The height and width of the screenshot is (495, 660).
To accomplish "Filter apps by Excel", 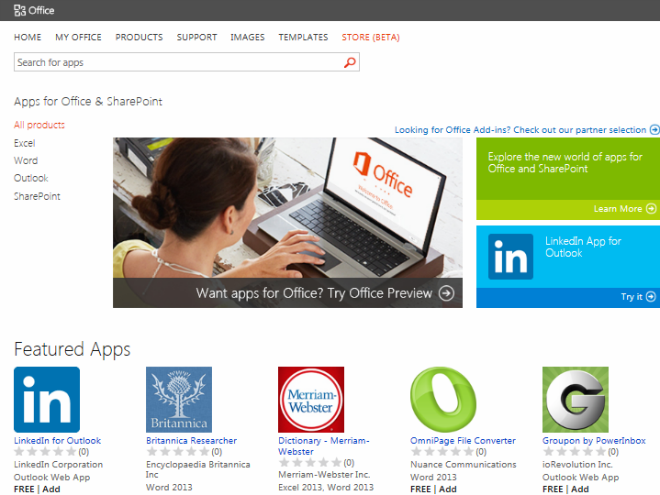I will [25, 143].
